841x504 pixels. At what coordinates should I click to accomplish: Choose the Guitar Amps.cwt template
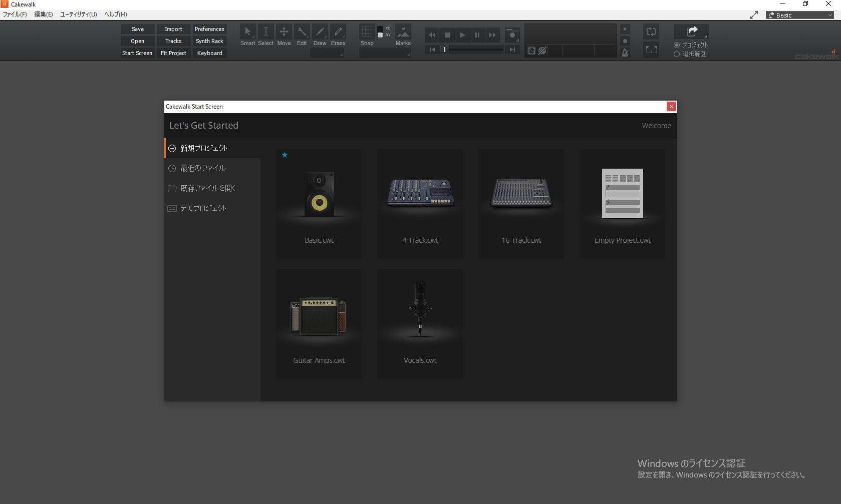click(319, 323)
